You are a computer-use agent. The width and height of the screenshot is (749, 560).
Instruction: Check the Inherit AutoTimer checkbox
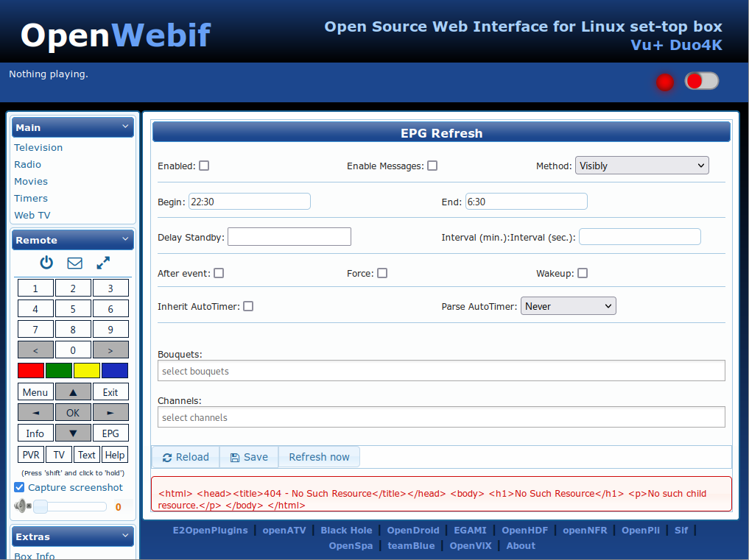coord(248,305)
